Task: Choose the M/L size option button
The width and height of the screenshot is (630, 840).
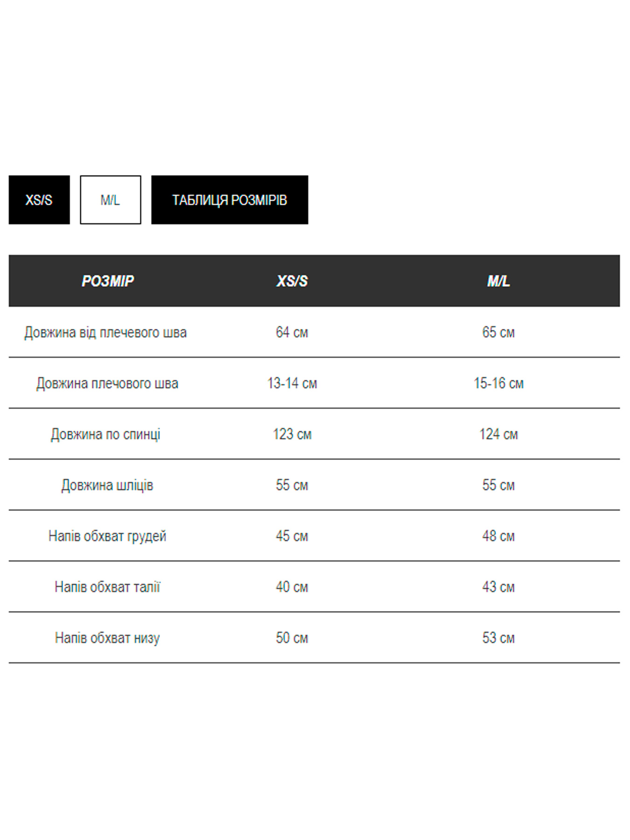Action: (x=111, y=200)
